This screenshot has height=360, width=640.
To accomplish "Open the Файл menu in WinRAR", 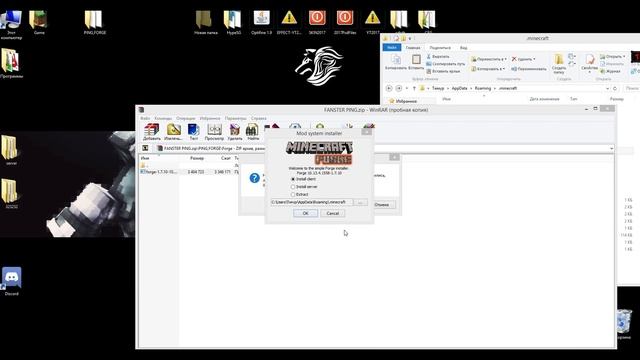I will (x=145, y=118).
